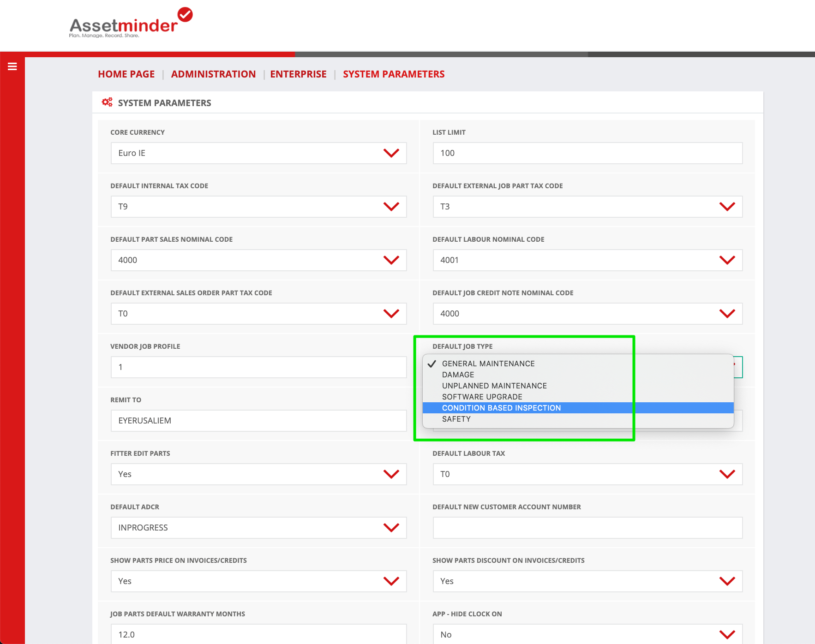Open Enterprise breadcrumb link
The width and height of the screenshot is (815, 644).
298,74
